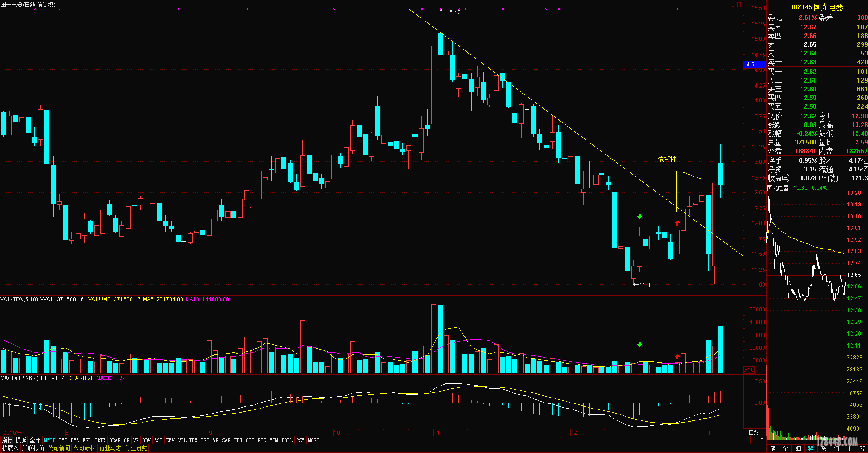The image size is (868, 453).
Task: Click chart title 国光电器(日线 前复权)
Action: click(28, 5)
